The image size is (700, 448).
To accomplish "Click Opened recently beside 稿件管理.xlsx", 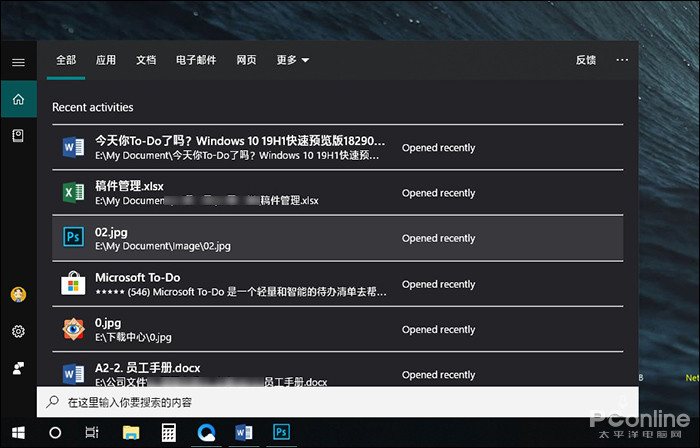I will 438,193.
